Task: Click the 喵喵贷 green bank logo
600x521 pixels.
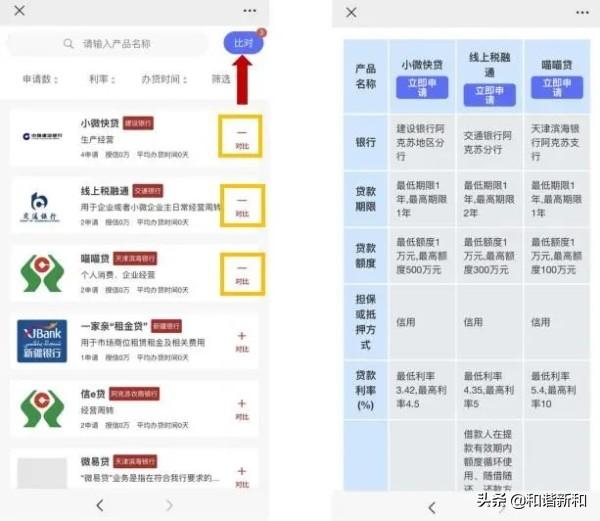Action: pos(42,273)
